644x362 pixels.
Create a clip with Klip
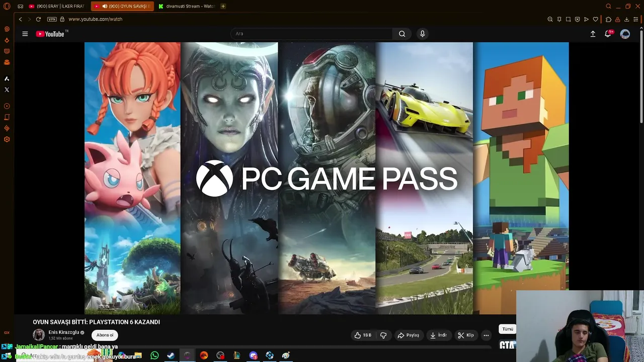click(465, 335)
